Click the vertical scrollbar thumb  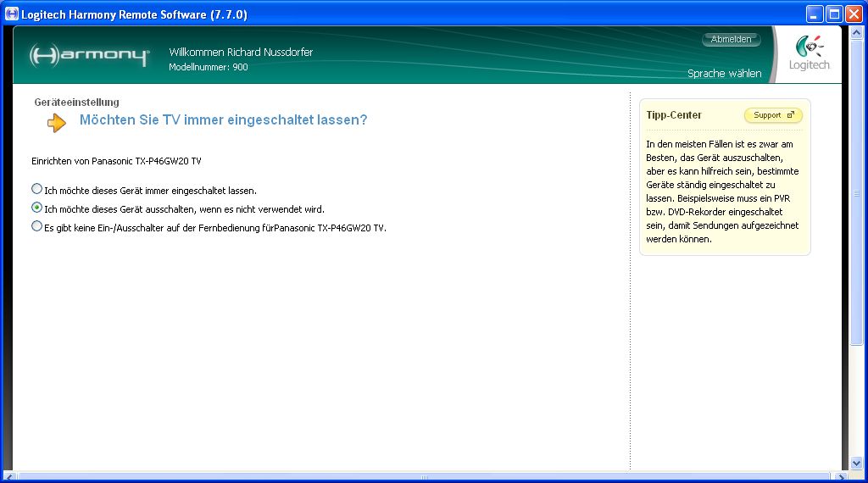pyautogui.click(x=856, y=191)
